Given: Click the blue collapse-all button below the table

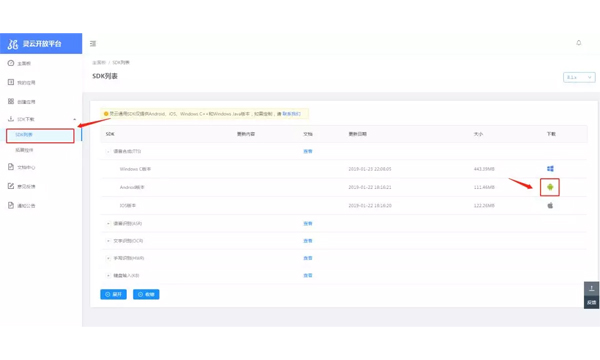Looking at the screenshot, I should (146, 294).
